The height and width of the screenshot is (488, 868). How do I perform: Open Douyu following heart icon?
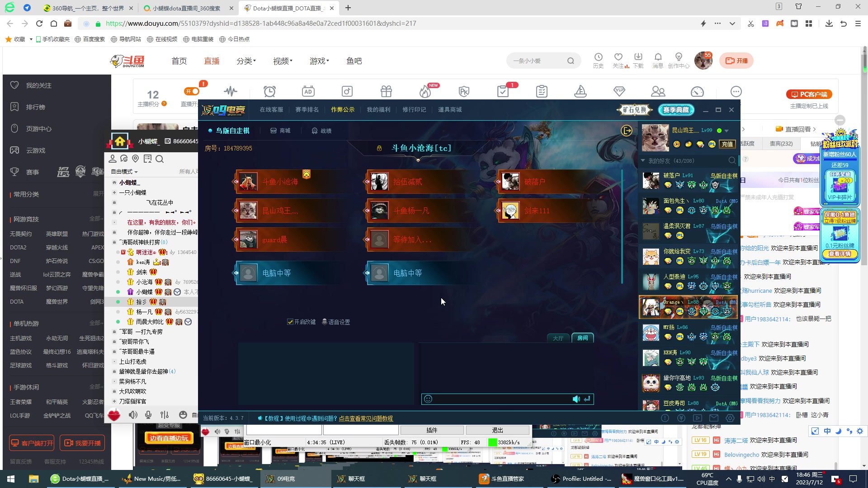pyautogui.click(x=618, y=57)
